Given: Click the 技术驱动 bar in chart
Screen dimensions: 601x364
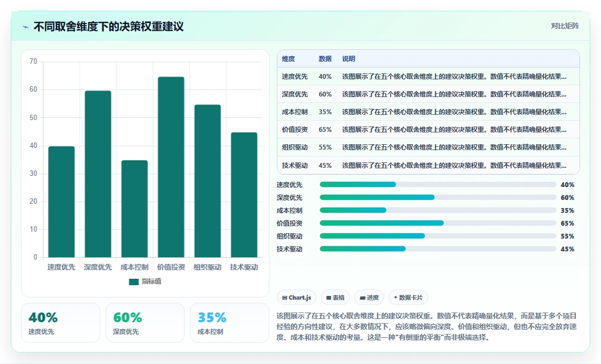Looking at the screenshot, I should 244,195.
